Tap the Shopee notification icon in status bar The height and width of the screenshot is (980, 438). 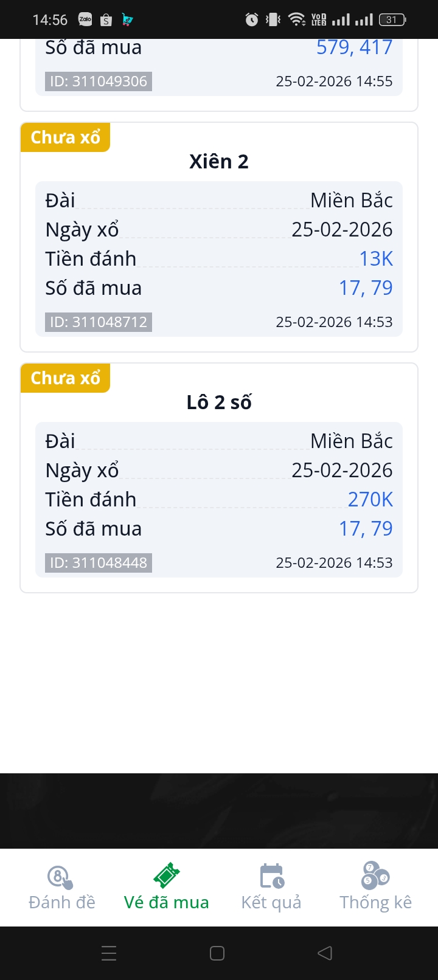coord(106,20)
